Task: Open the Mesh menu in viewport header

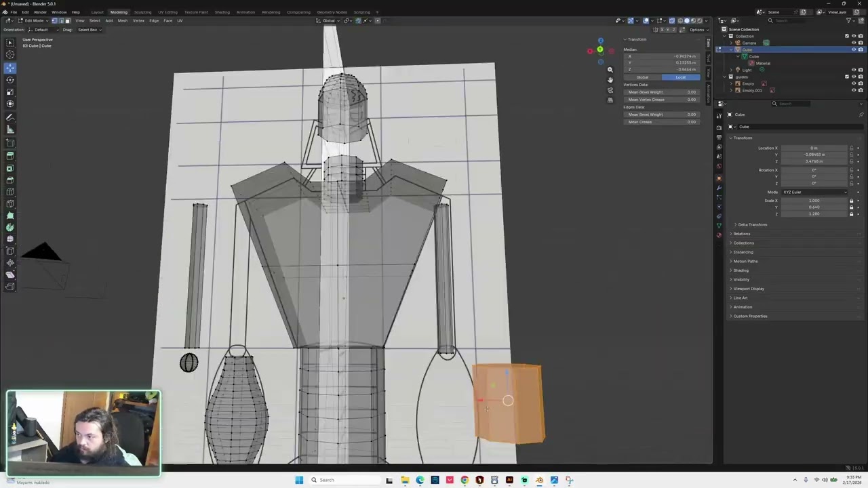Action: tap(123, 20)
